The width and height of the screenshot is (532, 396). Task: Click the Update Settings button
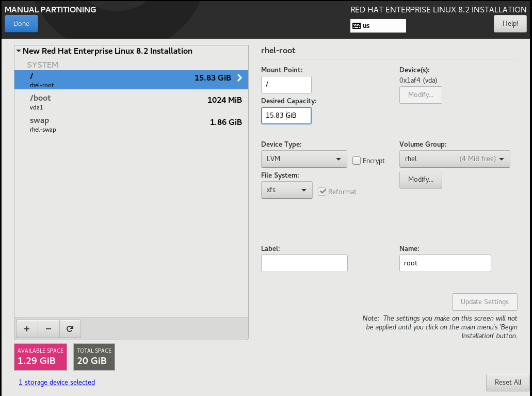point(485,302)
